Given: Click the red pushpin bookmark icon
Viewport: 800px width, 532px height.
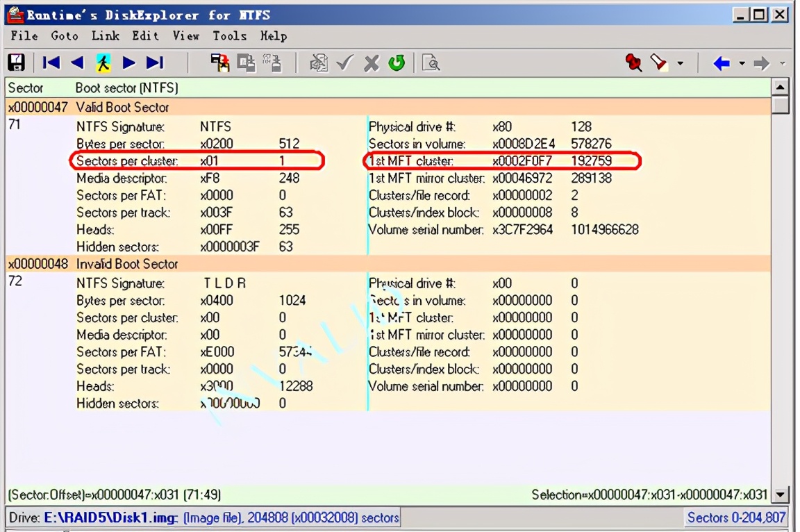Looking at the screenshot, I should click(633, 63).
